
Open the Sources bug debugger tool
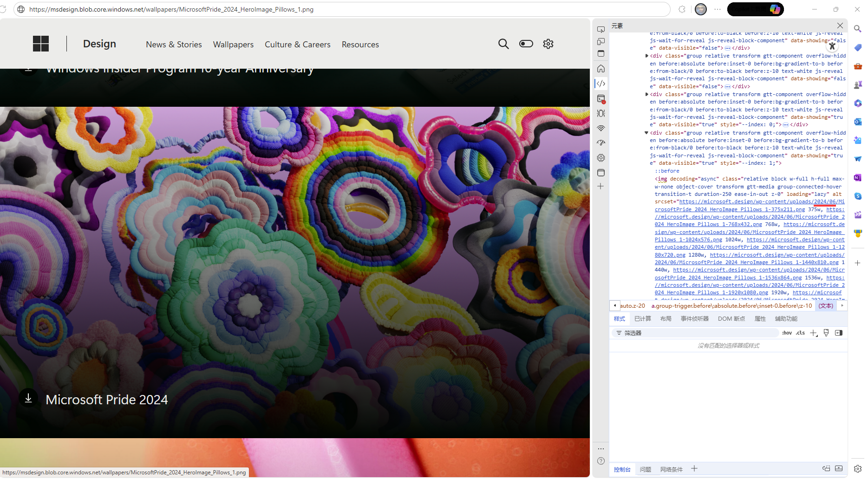point(601,113)
